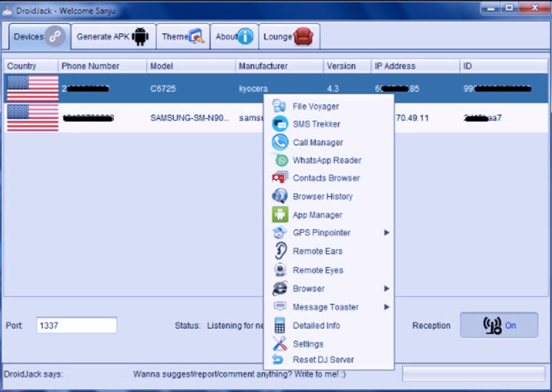The image size is (552, 392).
Task: Click the SMS Trekker envelope icon
Action: click(x=280, y=124)
